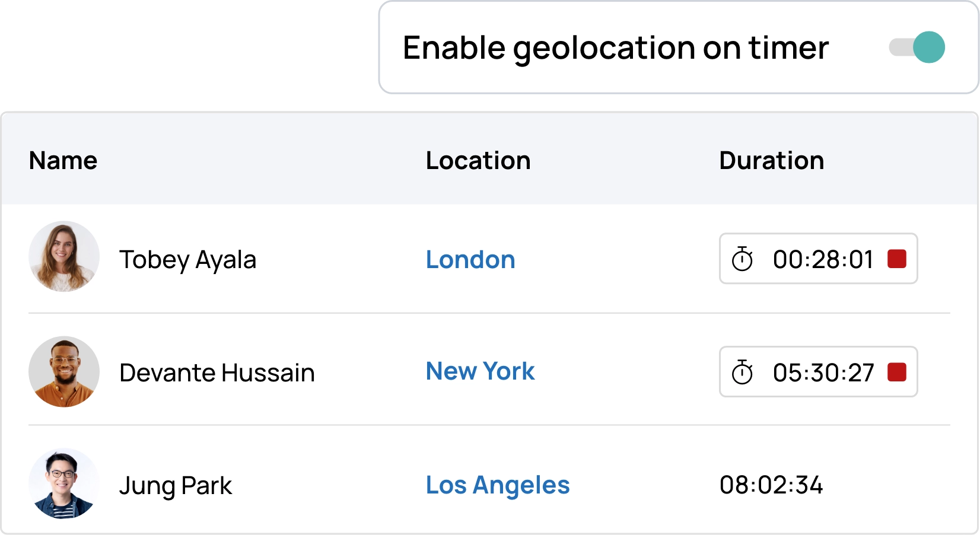Disable geolocation on timer

(x=917, y=47)
